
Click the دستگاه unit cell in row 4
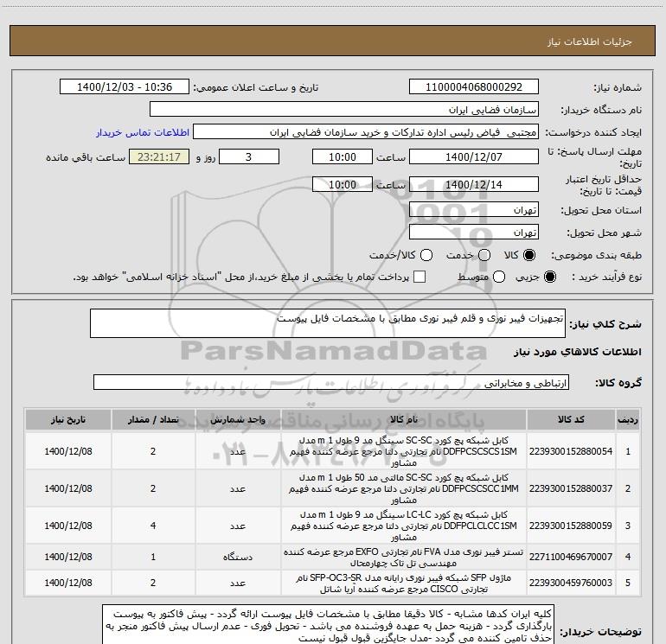coord(238,557)
